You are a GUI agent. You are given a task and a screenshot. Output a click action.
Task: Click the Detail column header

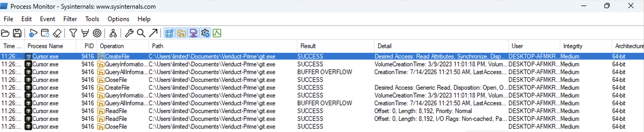point(441,46)
